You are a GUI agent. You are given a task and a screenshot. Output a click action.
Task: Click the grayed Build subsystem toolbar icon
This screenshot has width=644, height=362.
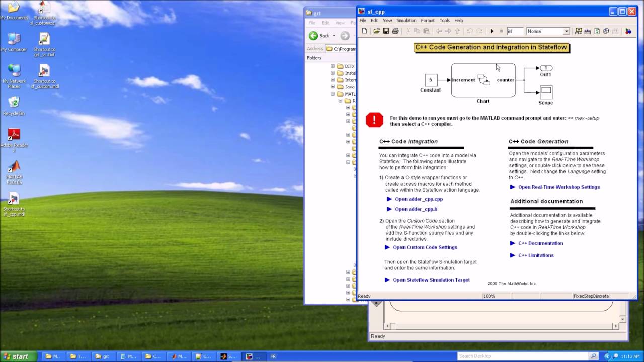click(x=615, y=31)
